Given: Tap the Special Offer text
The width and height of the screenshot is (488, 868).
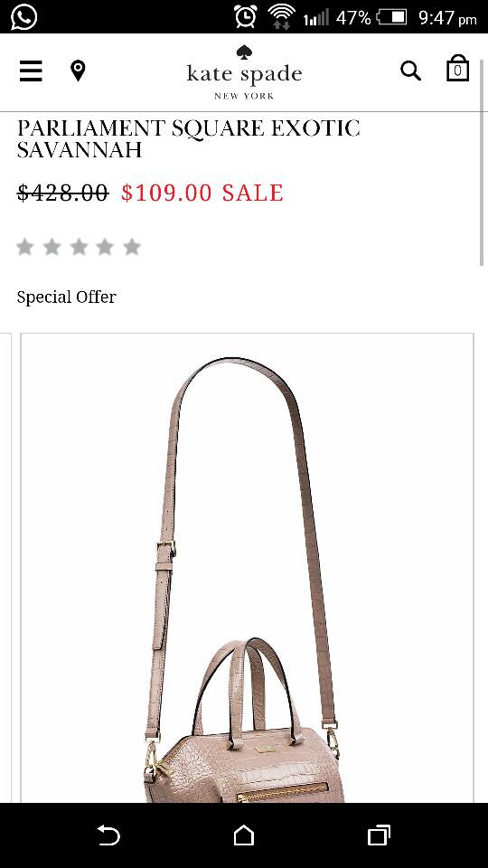Looking at the screenshot, I should tap(66, 297).
